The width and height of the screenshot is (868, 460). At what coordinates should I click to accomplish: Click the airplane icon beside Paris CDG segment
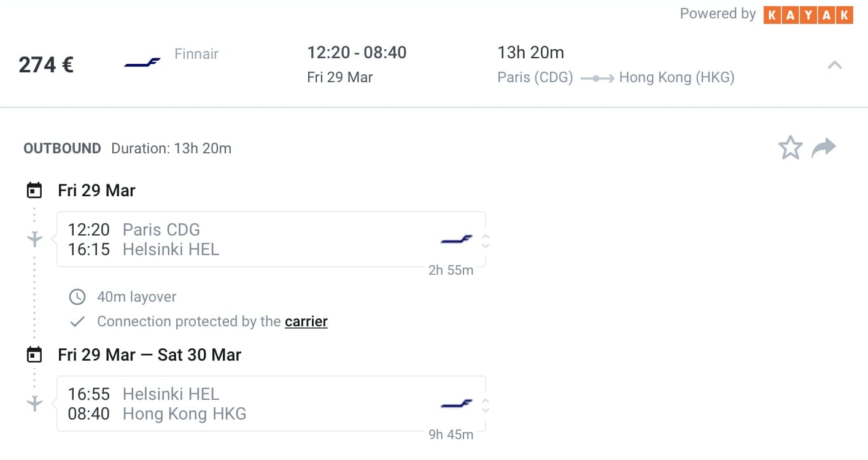pos(35,239)
